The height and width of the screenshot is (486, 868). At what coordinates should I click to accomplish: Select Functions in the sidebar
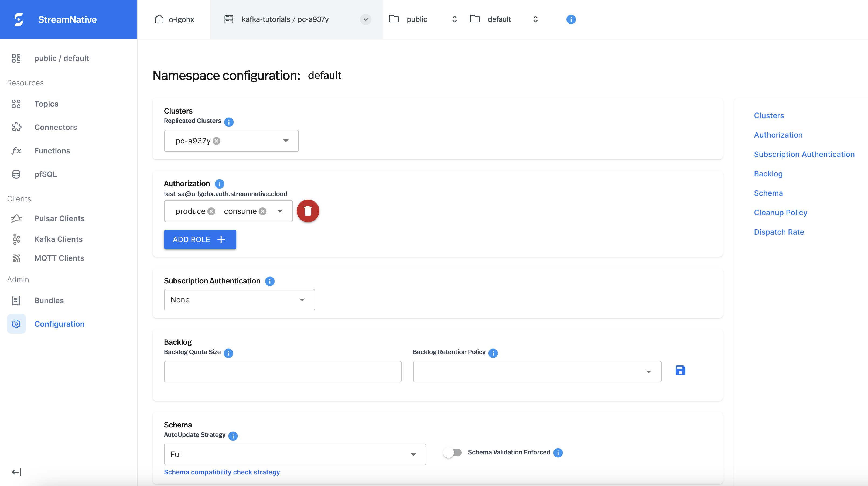(52, 151)
